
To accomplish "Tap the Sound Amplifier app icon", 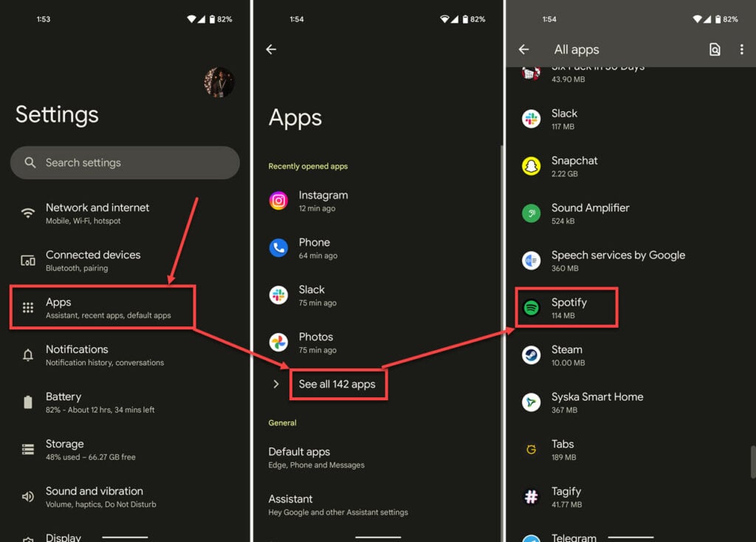I will [x=532, y=213].
